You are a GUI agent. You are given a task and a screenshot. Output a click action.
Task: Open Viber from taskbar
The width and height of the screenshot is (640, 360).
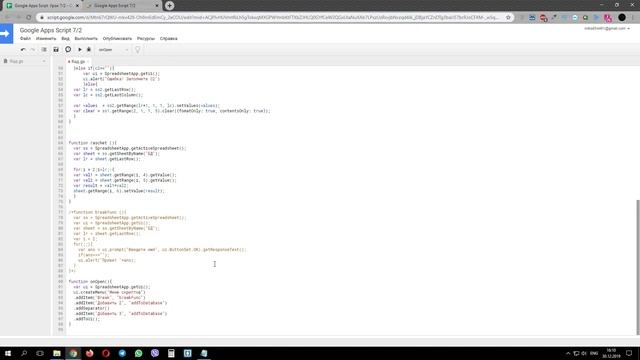[155, 353]
